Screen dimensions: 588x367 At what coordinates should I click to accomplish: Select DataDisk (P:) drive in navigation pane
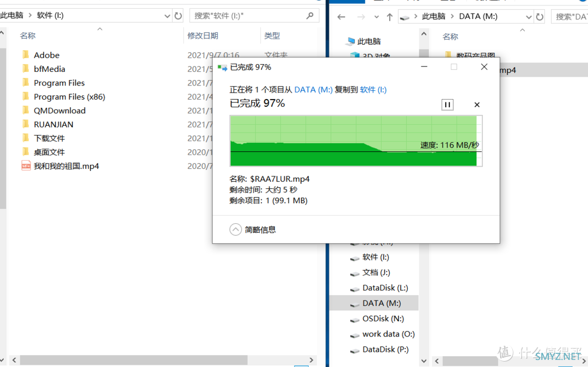pos(385,350)
